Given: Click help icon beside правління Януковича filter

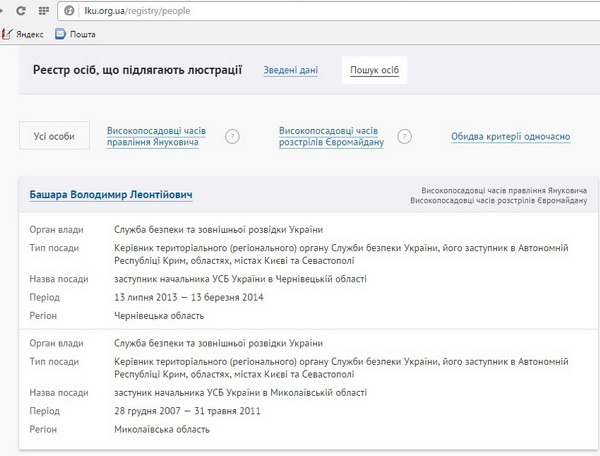Looking at the screenshot, I should (232, 137).
